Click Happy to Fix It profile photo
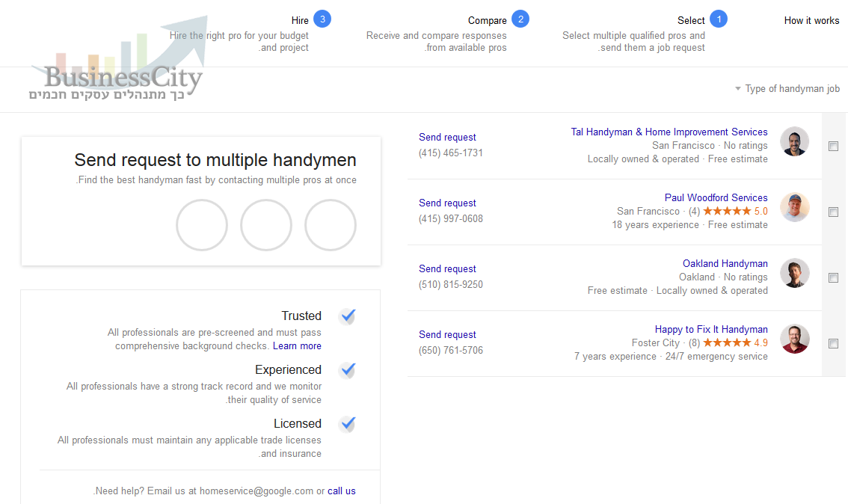This screenshot has height=504, width=848. pos(794,339)
